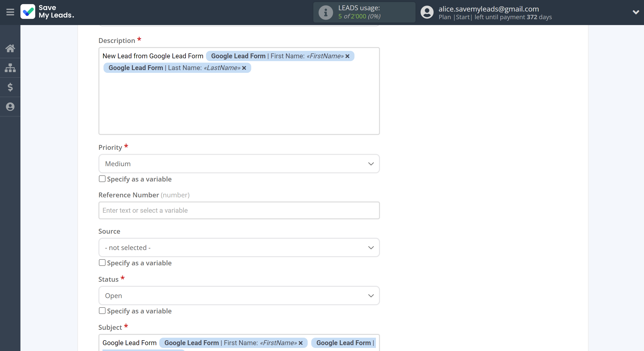Viewport: 644px width, 351px height.
Task: Open billing dollar icon in sidebar
Action: [10, 87]
